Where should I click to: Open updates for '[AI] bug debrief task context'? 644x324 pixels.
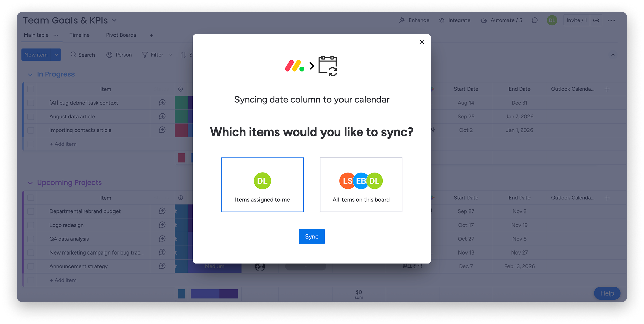(x=162, y=102)
